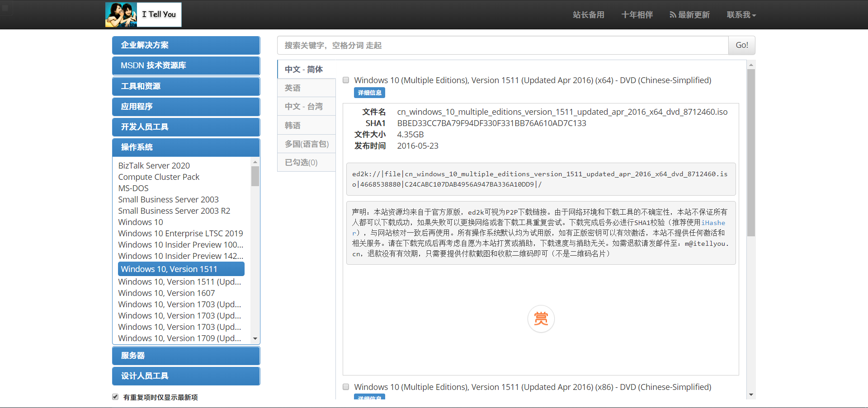
Task: Open the 十年相伴 navigation link
Action: (637, 15)
